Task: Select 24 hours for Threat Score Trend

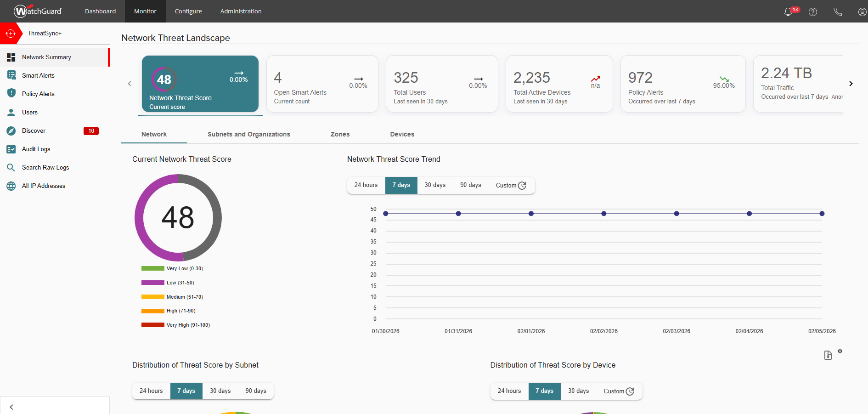Action: pyautogui.click(x=366, y=185)
